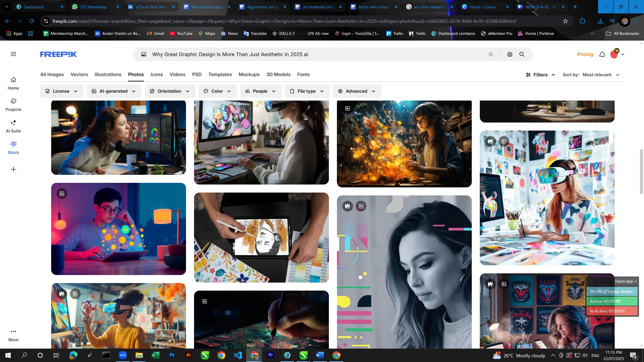Open Windows taskbar search
This screenshot has width=644, height=362.
(24, 355)
